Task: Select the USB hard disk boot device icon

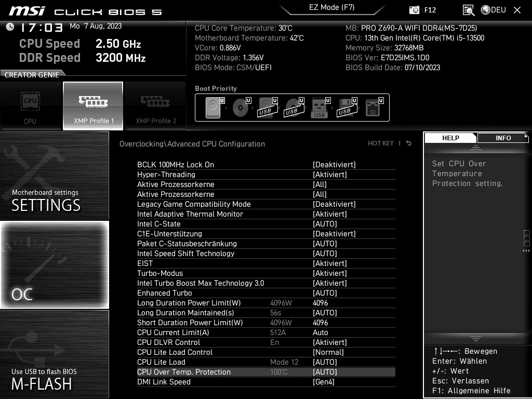Action: tap(268, 108)
